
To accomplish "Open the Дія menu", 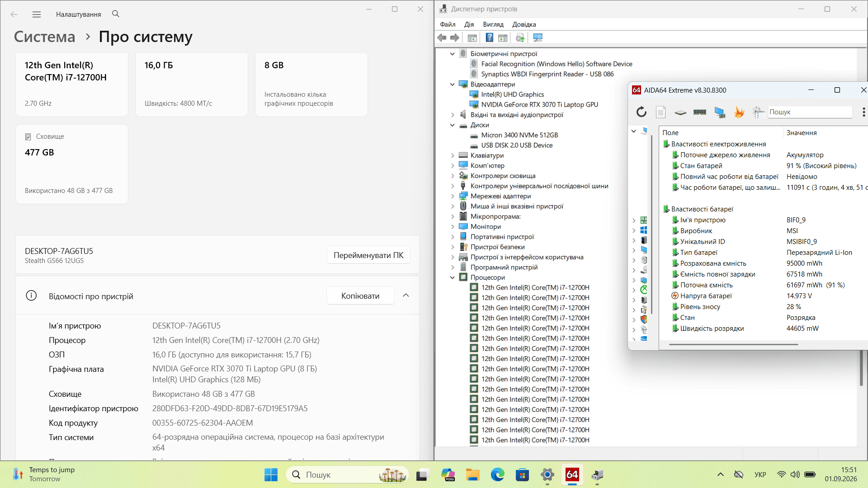I will tap(469, 24).
